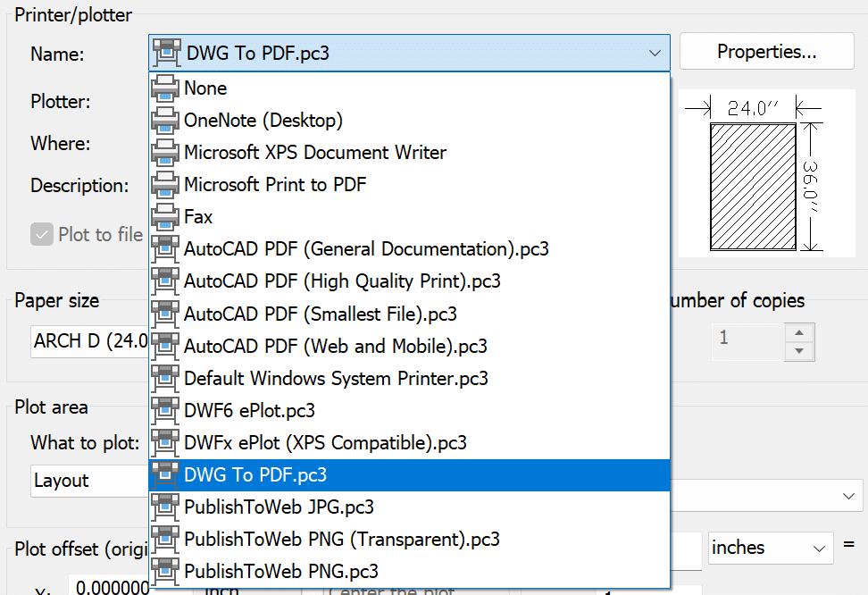Screen dimensions: 868x595
Task: Click the Default Windows System Printer plotter icon
Action: [165, 378]
